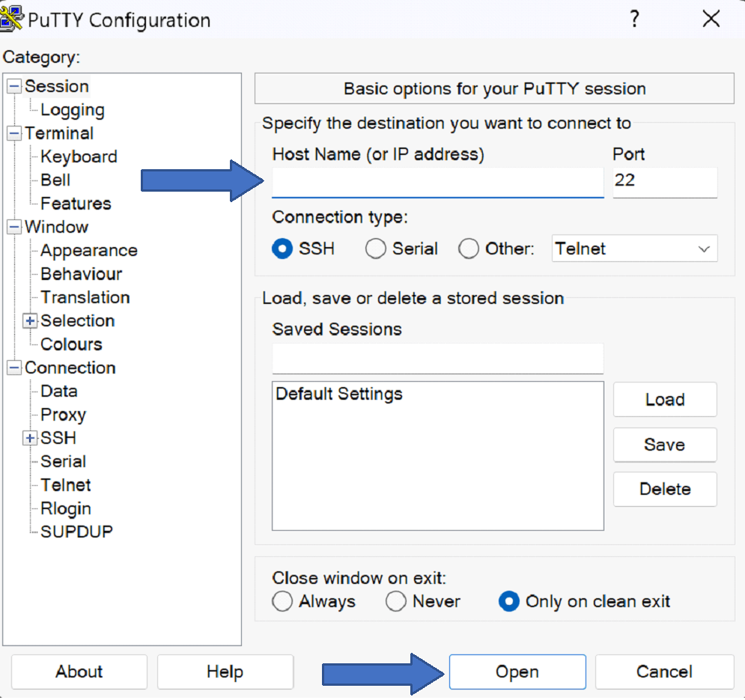Select the Serial connection type
This screenshot has width=745, height=700.
375,249
